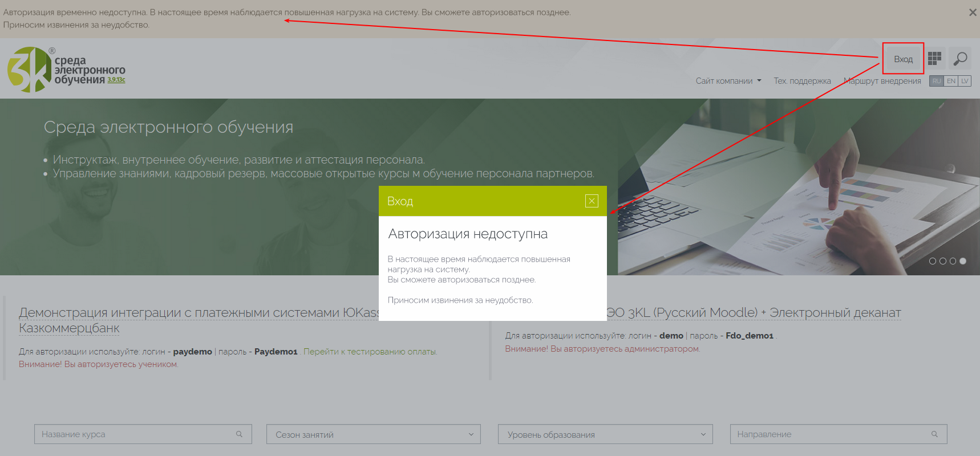This screenshot has height=456, width=980.
Task: Click search icon in Название курса field
Action: point(240,434)
